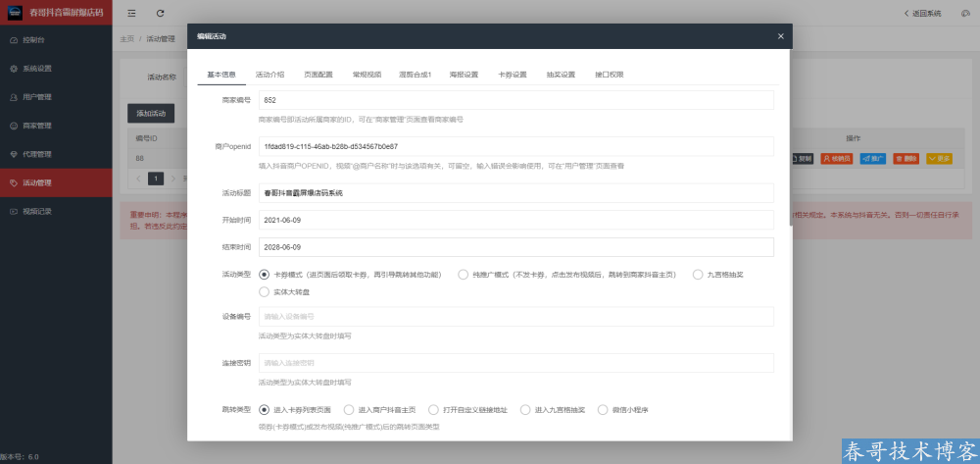Click the 复制 button in table row

(x=802, y=159)
